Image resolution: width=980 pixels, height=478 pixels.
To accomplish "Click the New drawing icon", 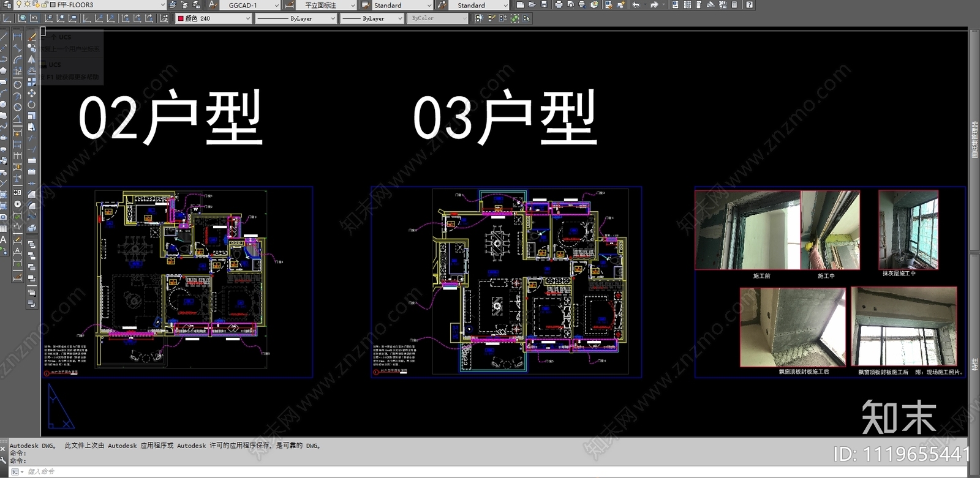I will [x=520, y=5].
